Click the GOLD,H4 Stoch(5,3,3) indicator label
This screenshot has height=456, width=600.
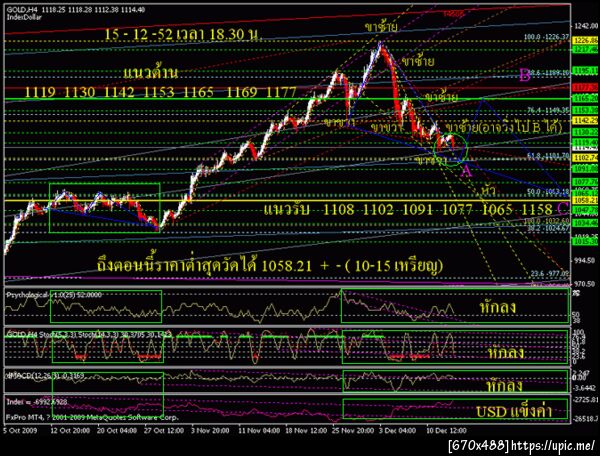click(x=89, y=334)
